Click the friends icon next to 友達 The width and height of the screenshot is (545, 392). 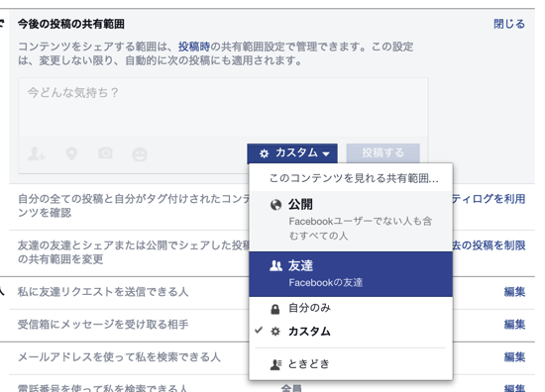276,266
